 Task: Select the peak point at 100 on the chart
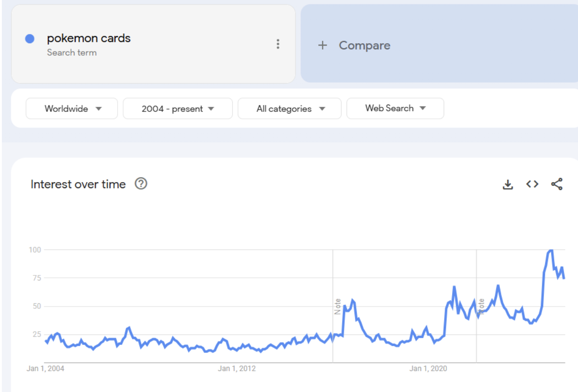click(x=551, y=250)
